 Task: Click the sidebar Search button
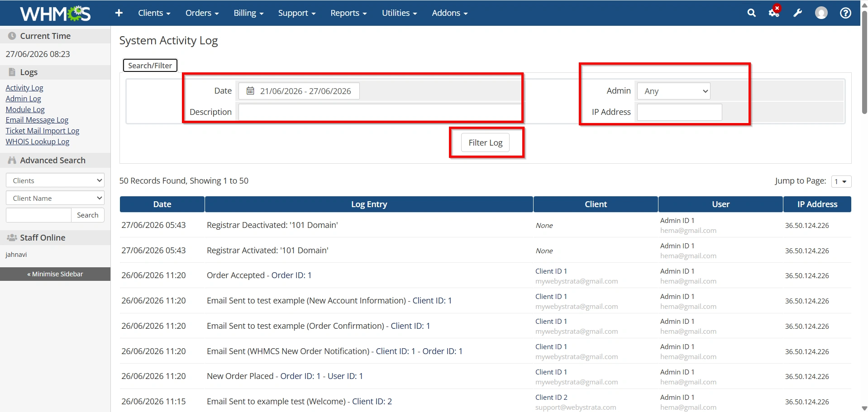point(88,215)
